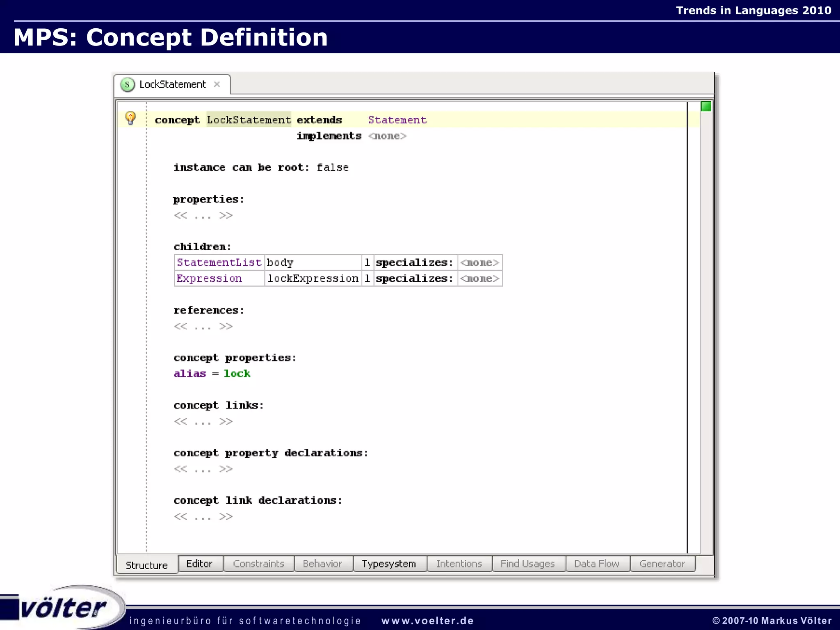Click the StatementList child type link
840x630 pixels.
pyautogui.click(x=219, y=262)
